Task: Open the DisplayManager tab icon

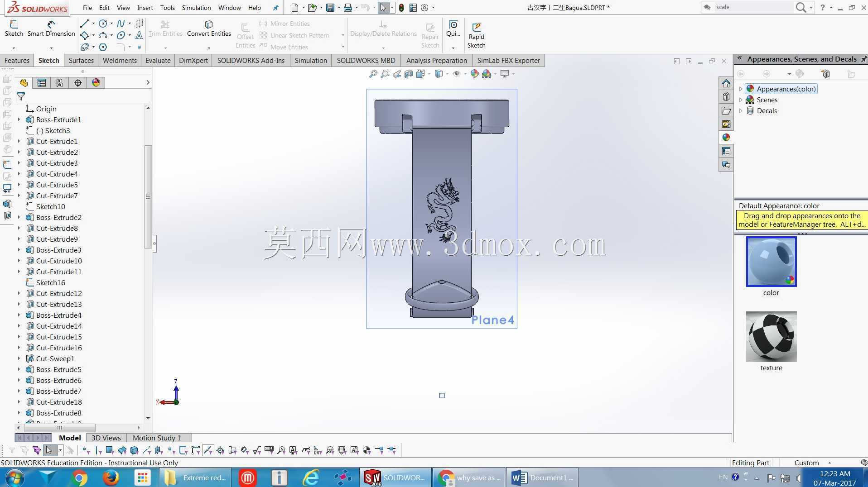Action: coord(96,82)
